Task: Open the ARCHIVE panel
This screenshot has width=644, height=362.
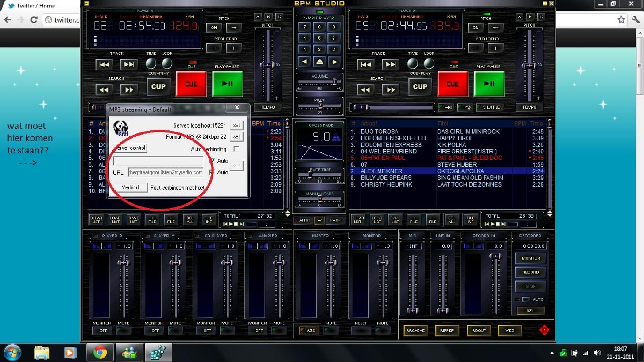Action: [x=415, y=331]
